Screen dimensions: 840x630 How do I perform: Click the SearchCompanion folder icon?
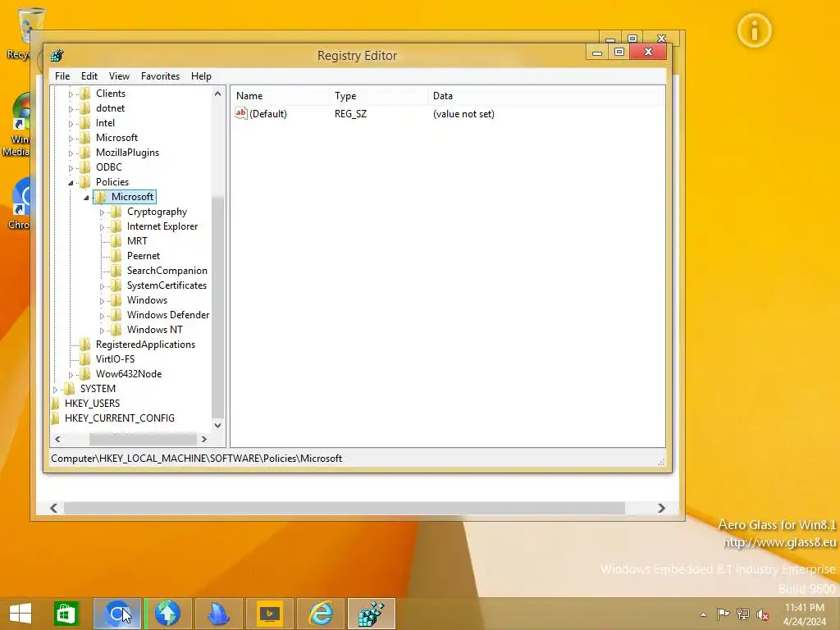click(116, 271)
